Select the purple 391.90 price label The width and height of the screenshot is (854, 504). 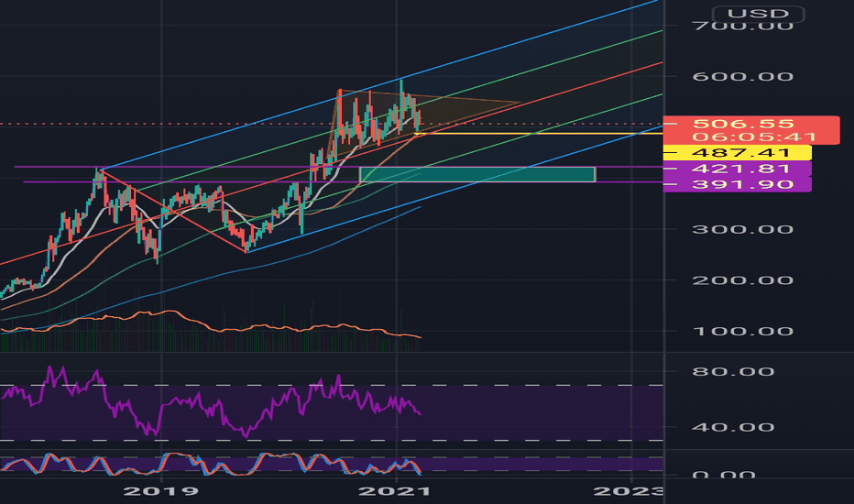(x=738, y=184)
